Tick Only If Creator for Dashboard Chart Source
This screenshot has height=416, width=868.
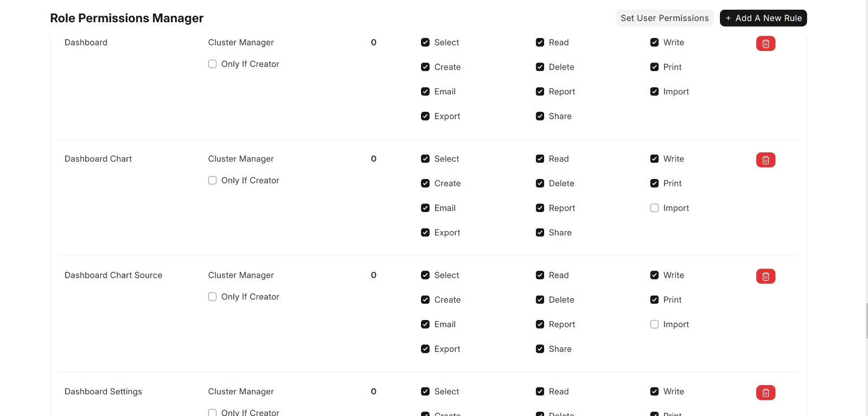click(213, 297)
